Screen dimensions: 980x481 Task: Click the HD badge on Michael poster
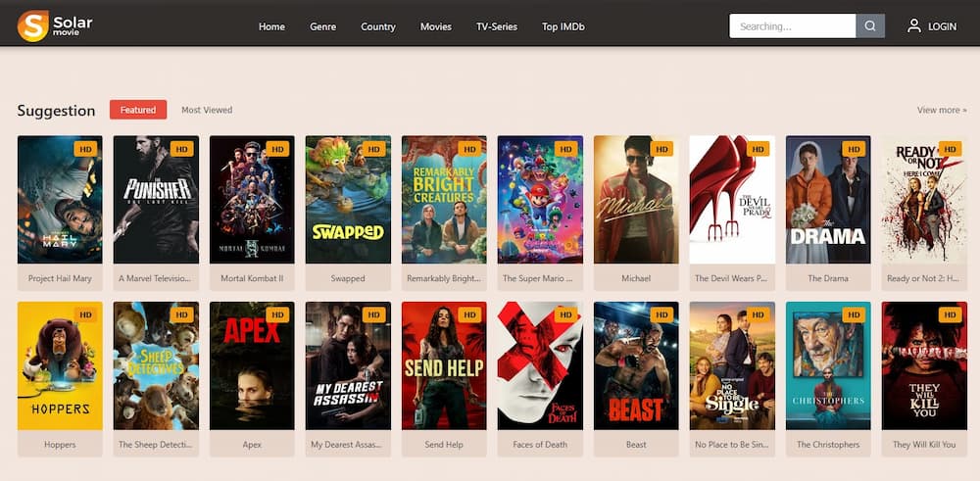[x=661, y=149]
